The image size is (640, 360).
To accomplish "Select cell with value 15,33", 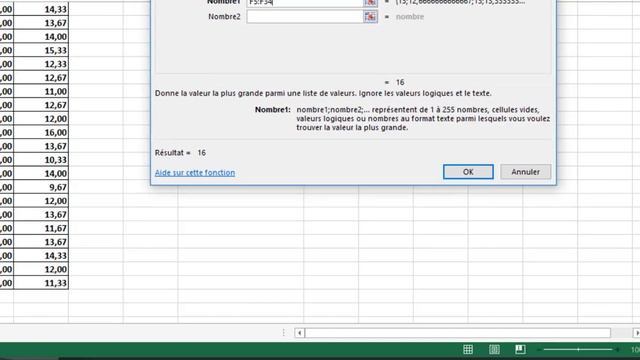I will pos(41,50).
